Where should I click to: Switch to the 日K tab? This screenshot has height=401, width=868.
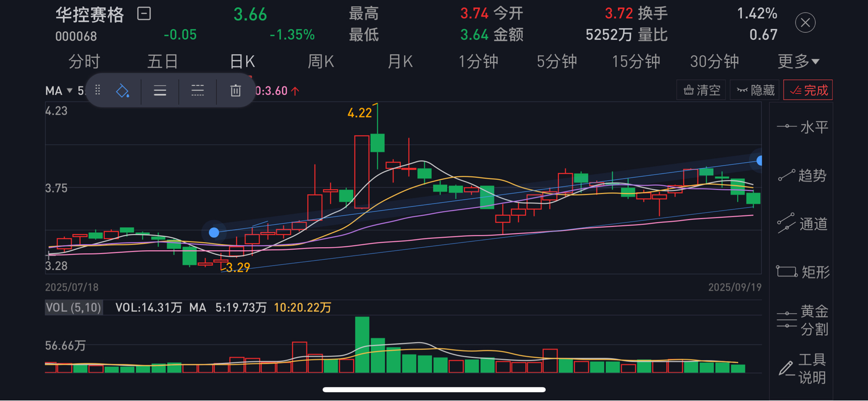(242, 62)
